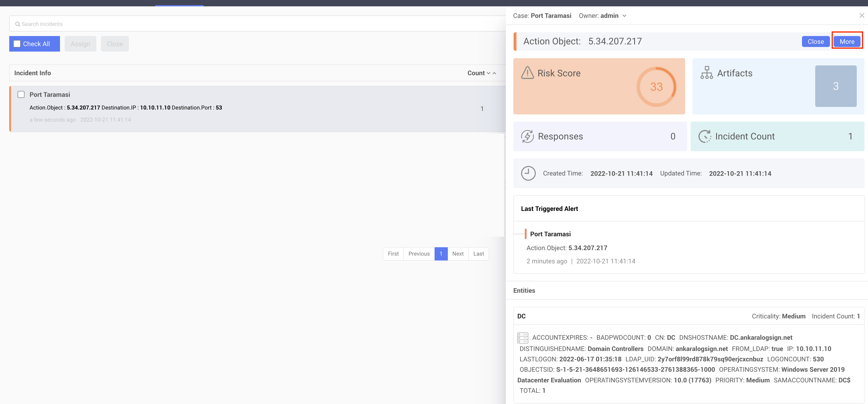
Task: Click the gray Close button next to Assign
Action: [x=114, y=44]
